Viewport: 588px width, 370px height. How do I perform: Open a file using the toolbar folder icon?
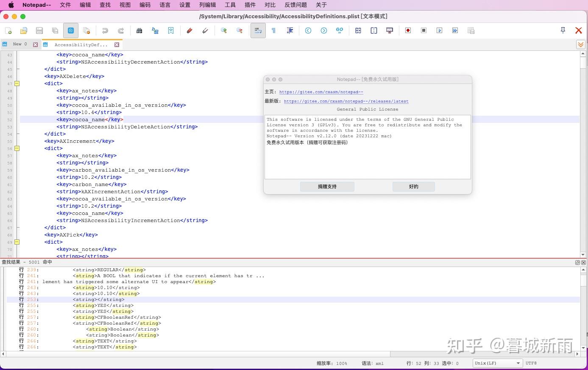pos(23,30)
